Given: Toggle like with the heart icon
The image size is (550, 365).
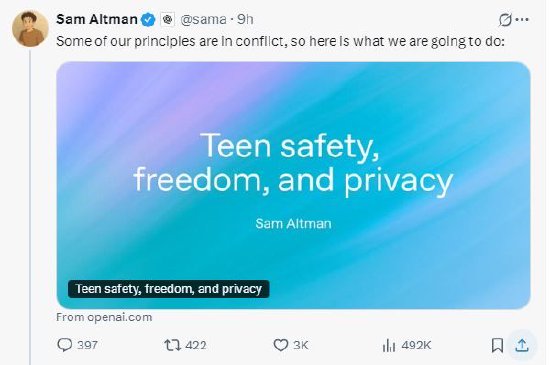Looking at the screenshot, I should click(x=281, y=345).
